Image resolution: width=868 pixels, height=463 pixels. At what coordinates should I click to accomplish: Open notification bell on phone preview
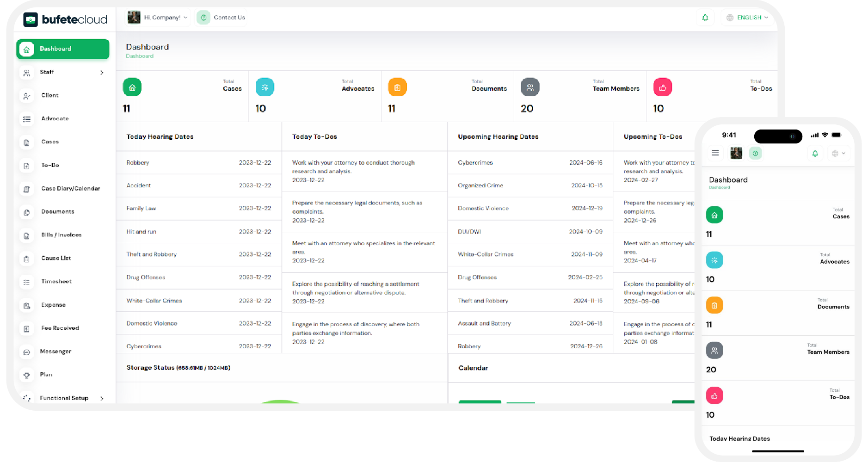coord(815,154)
